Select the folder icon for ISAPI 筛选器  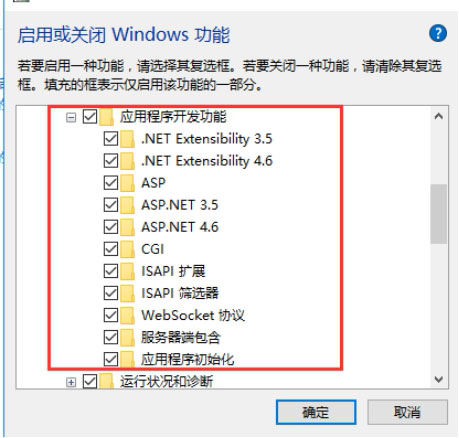(127, 293)
